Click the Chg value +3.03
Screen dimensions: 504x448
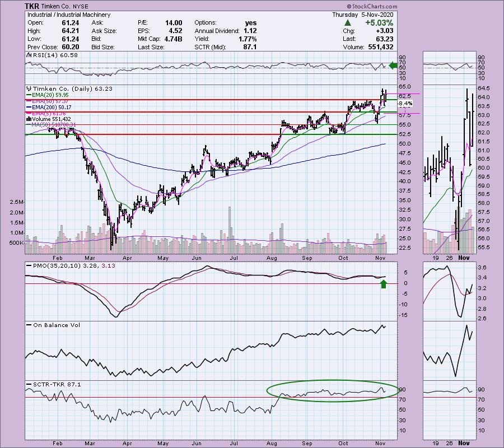[x=384, y=31]
